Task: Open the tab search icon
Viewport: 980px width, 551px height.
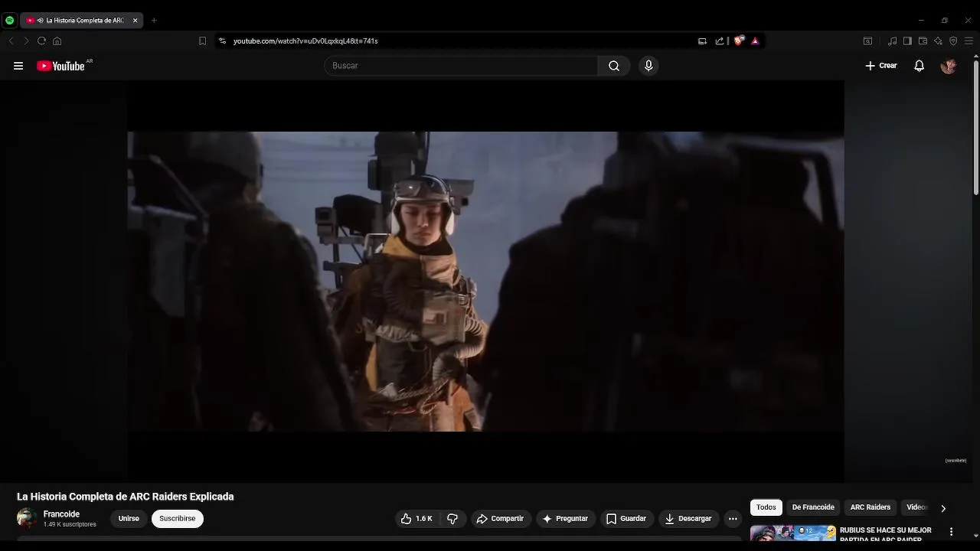Action: pyautogui.click(x=867, y=41)
